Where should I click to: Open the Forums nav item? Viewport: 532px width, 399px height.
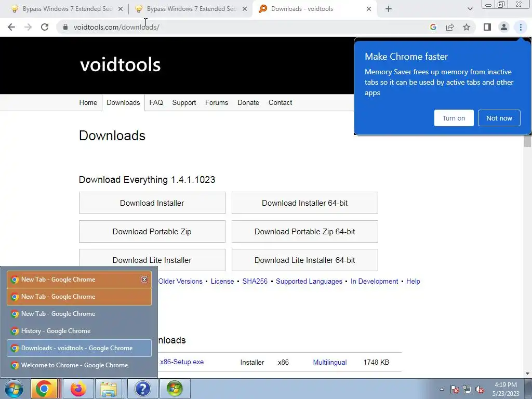point(217,102)
